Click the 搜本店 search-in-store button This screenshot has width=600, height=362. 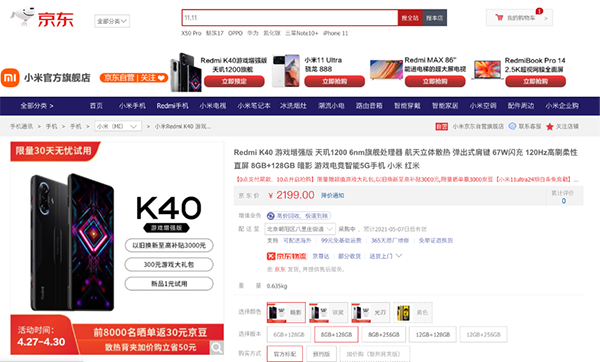pos(434,18)
